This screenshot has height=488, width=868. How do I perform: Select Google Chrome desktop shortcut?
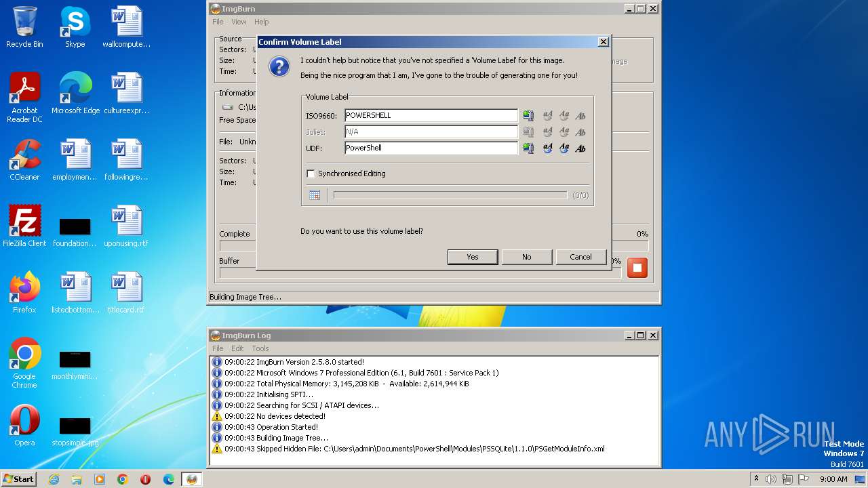click(x=24, y=363)
